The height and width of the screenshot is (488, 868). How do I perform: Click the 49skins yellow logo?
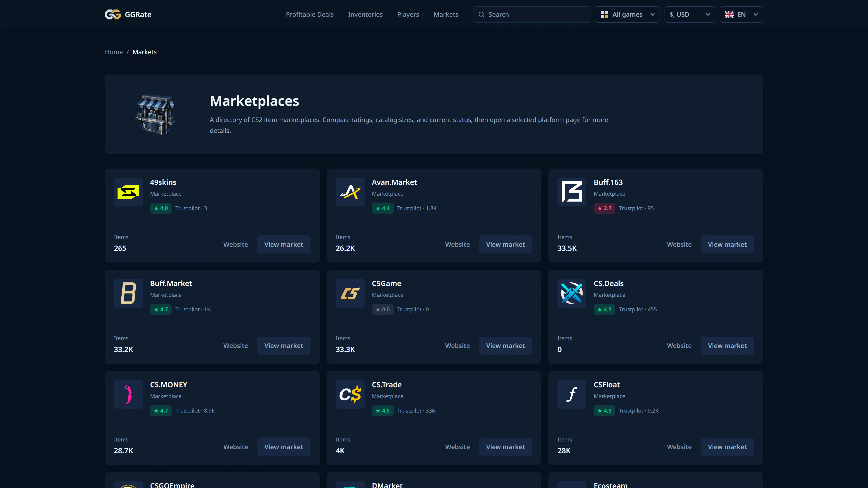point(128,192)
